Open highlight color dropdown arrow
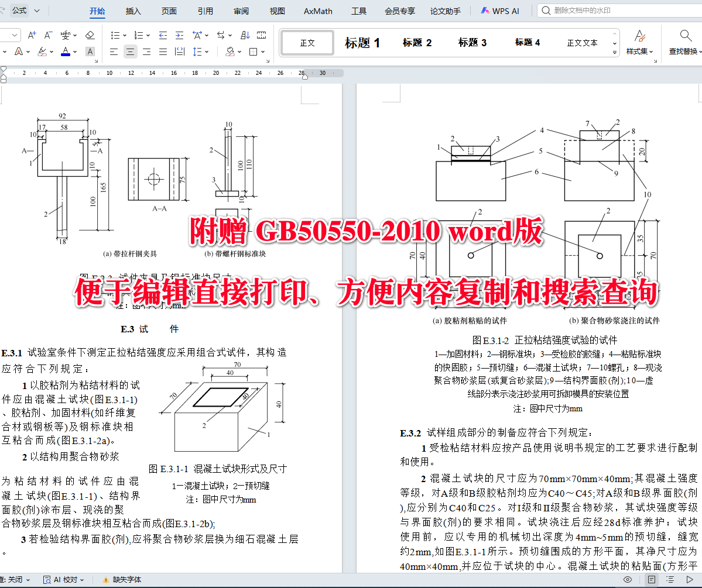The image size is (702, 588). pos(52,52)
